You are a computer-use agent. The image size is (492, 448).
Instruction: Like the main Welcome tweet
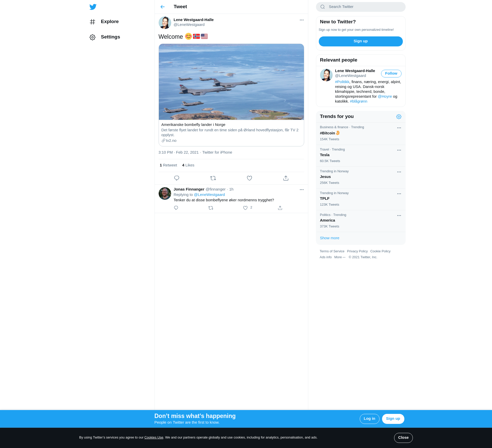coord(249,178)
